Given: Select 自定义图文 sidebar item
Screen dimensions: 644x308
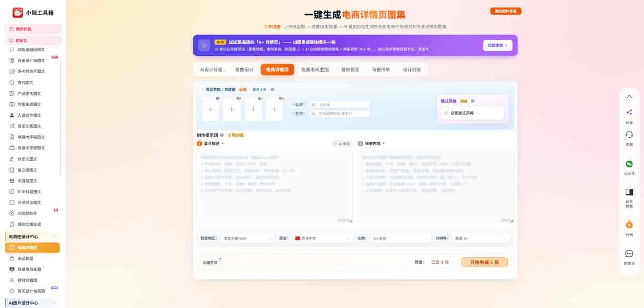Looking at the screenshot, I should point(32,159).
